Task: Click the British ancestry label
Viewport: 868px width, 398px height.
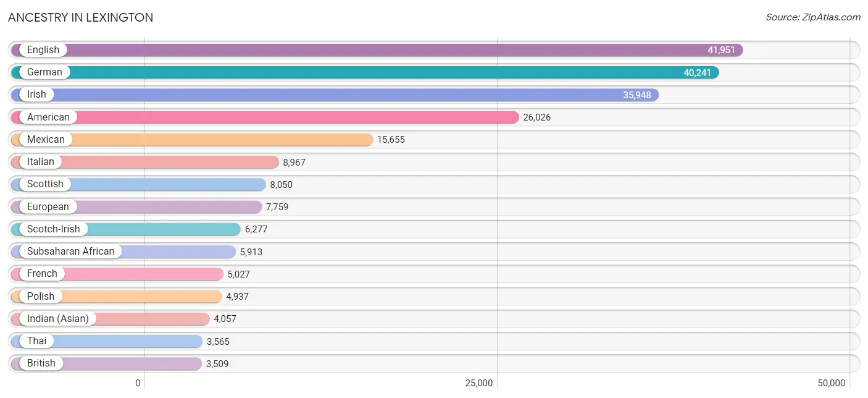Action: coord(41,363)
